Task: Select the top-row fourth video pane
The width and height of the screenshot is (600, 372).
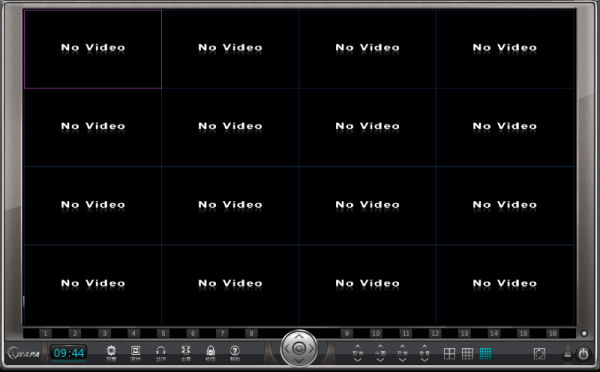Action: tap(505, 49)
